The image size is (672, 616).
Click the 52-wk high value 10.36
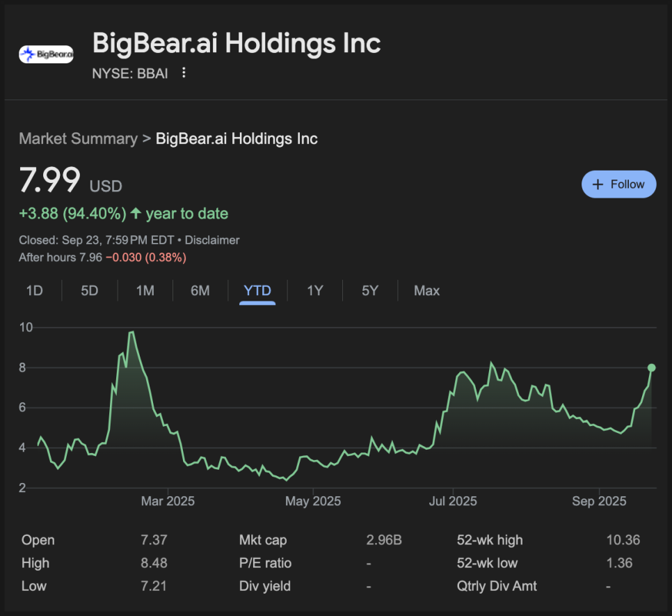pos(623,540)
